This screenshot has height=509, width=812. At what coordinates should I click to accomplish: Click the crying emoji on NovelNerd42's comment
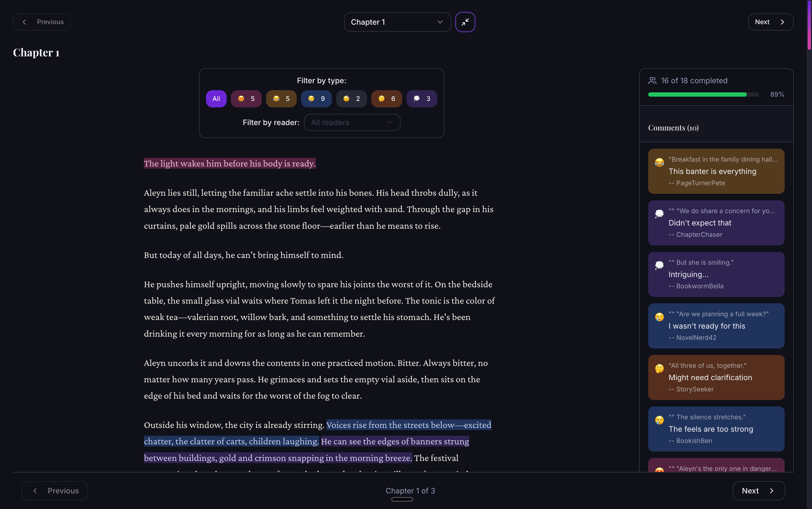(659, 317)
